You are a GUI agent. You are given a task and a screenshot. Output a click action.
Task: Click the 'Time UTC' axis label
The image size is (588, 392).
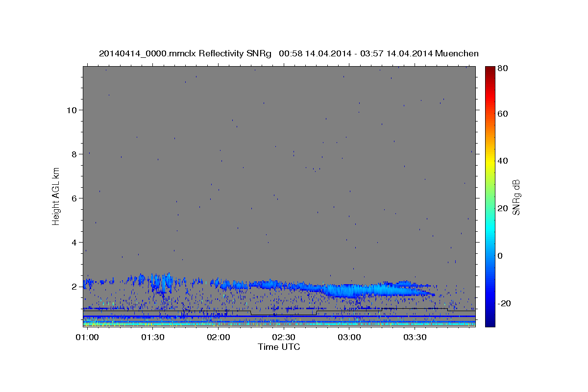(279, 347)
